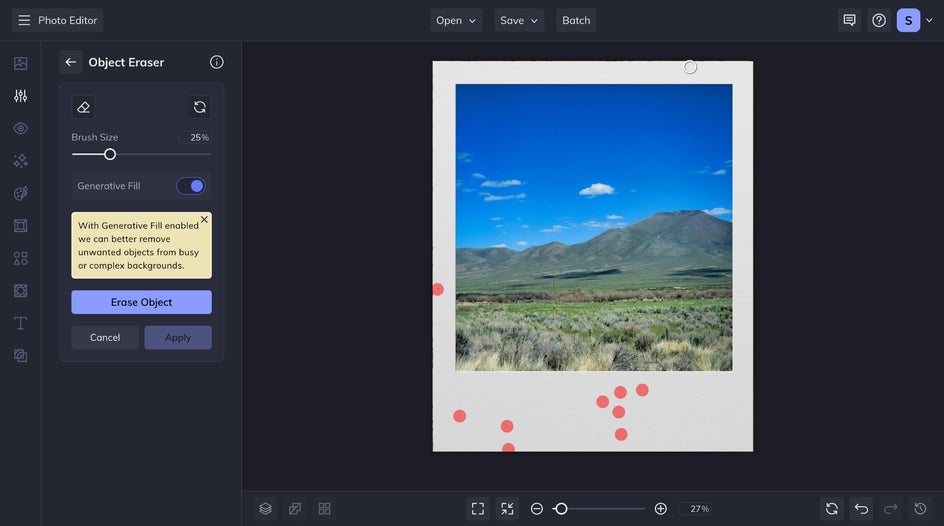Open the Artsy palette sidebar icon
Viewport: 944px width, 526px height.
20,193
